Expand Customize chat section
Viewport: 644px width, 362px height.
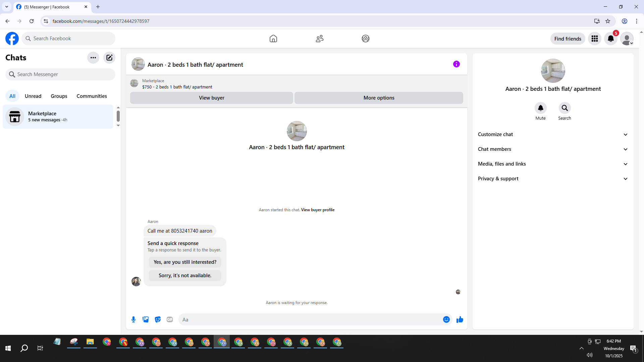553,134
